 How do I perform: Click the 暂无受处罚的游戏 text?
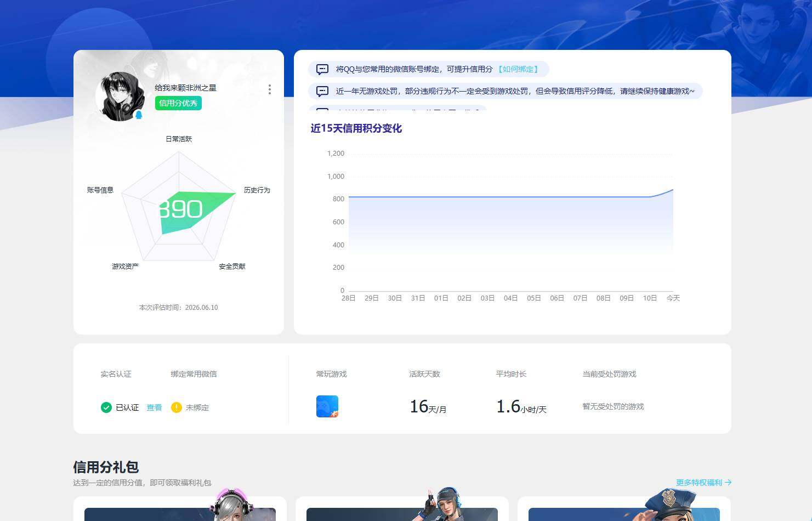tap(613, 406)
